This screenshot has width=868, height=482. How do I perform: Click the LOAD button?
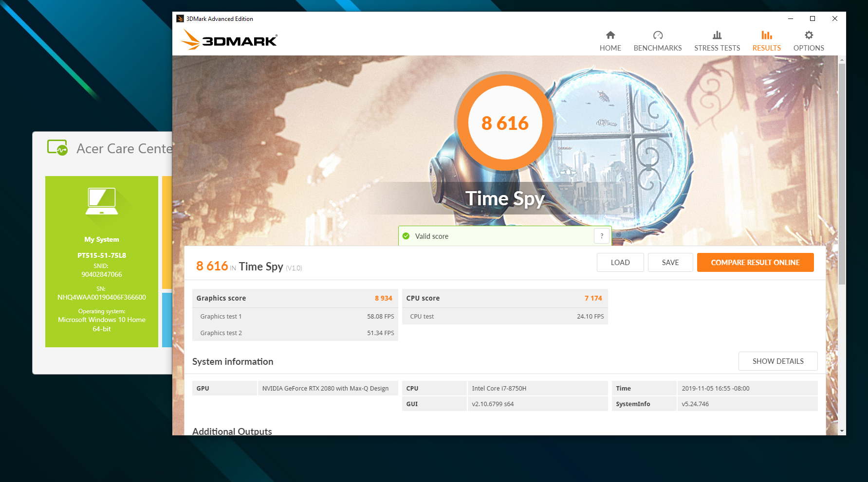620,263
